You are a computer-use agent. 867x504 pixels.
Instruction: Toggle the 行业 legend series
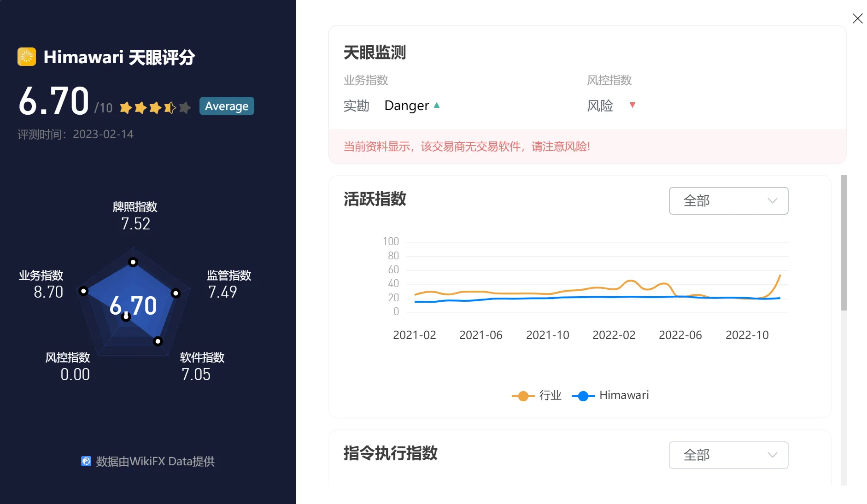point(537,395)
